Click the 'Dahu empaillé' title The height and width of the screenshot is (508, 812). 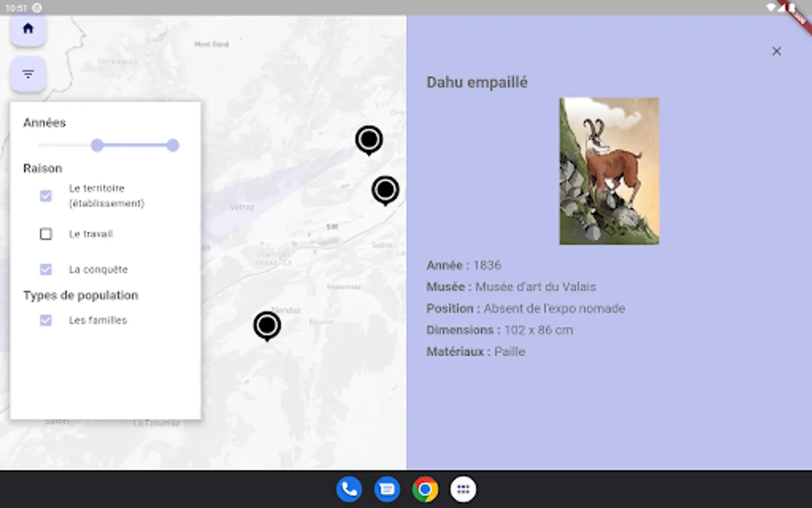click(x=477, y=82)
